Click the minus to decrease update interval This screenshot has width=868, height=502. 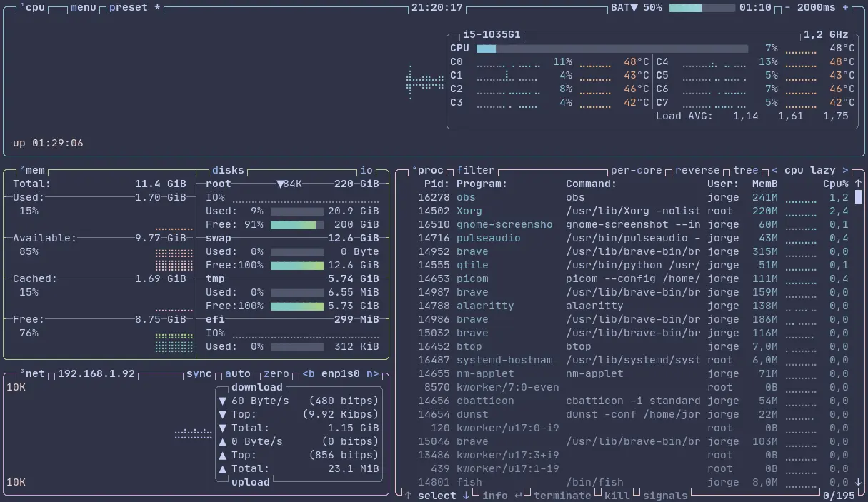coord(787,8)
